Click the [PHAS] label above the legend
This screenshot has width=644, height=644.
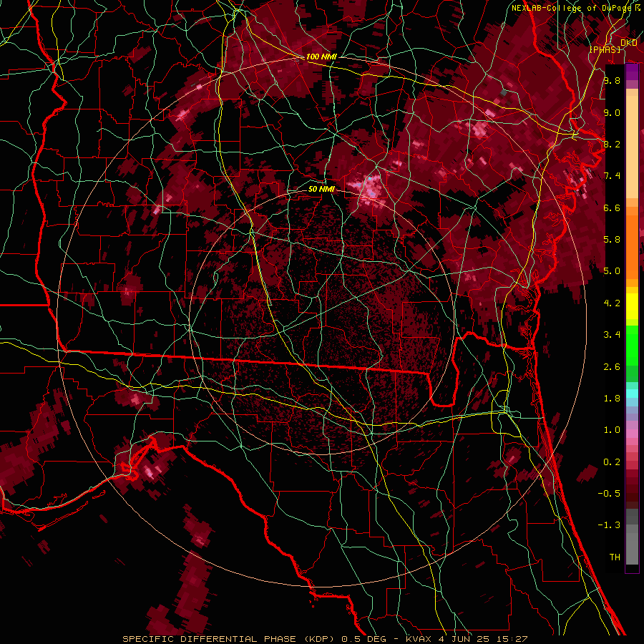pyautogui.click(x=605, y=49)
